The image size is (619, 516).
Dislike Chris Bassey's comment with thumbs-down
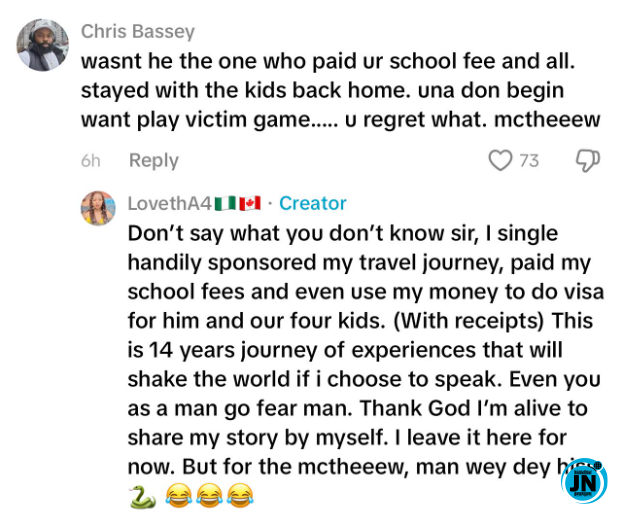click(x=587, y=161)
